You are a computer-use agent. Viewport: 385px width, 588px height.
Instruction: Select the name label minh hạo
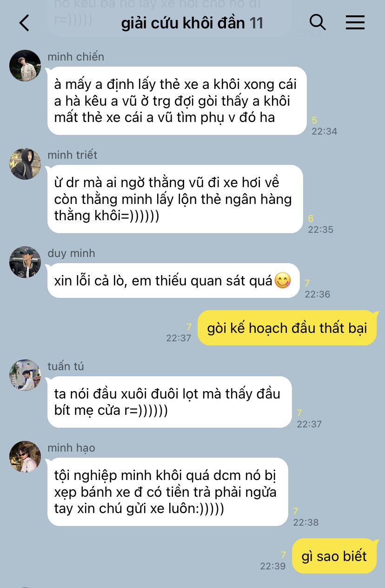(71, 448)
